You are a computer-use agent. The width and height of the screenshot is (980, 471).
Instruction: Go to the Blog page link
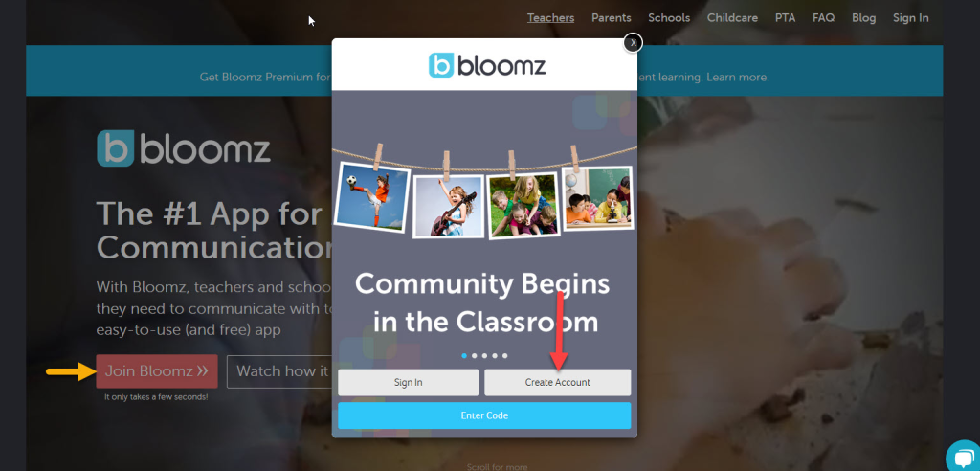[x=864, y=18]
